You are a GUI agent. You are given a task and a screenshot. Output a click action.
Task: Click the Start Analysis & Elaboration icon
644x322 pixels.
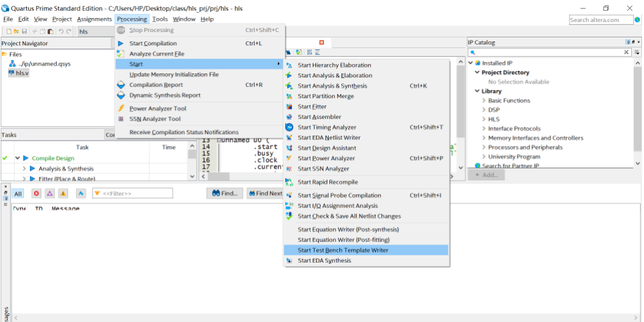(x=289, y=75)
